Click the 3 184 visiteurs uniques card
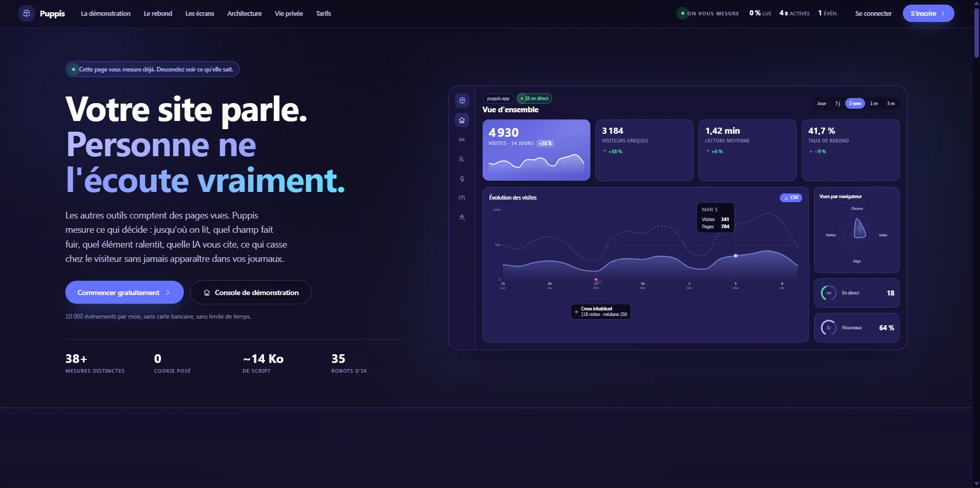Image resolution: width=980 pixels, height=488 pixels. [x=644, y=150]
